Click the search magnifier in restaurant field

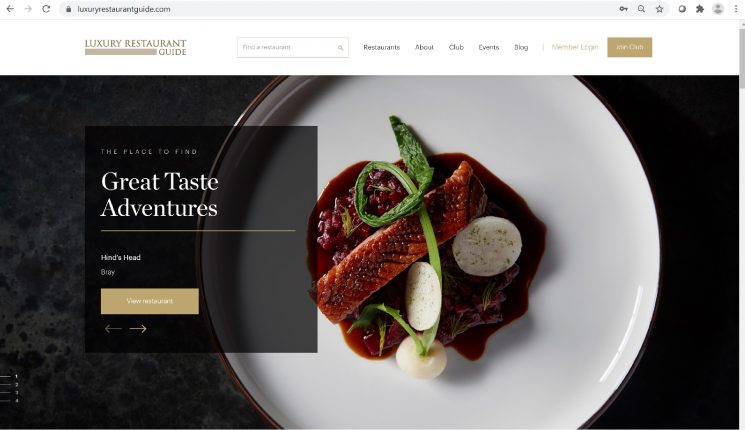pos(341,48)
